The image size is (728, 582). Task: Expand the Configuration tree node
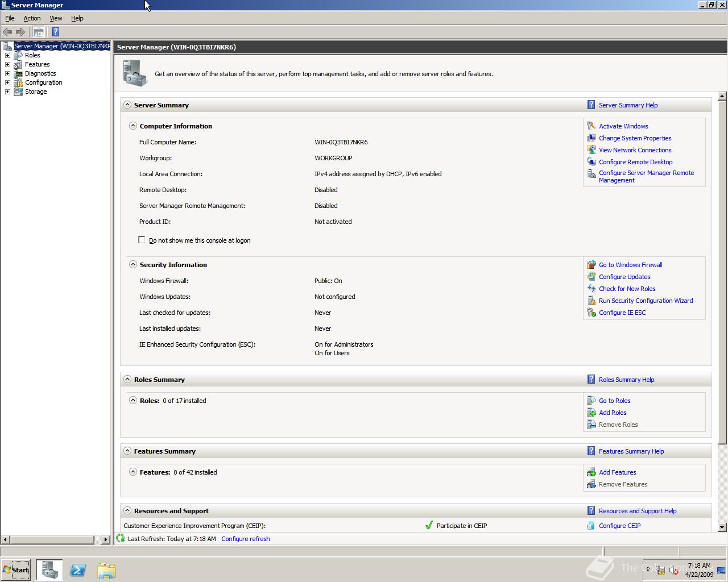pos(7,82)
